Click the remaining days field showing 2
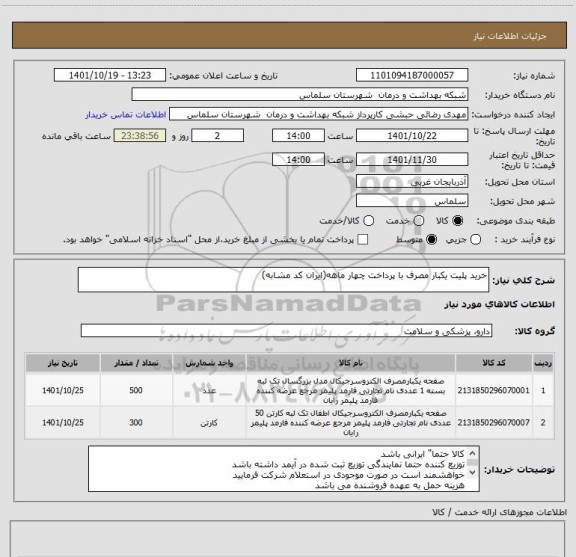 tap(217, 136)
